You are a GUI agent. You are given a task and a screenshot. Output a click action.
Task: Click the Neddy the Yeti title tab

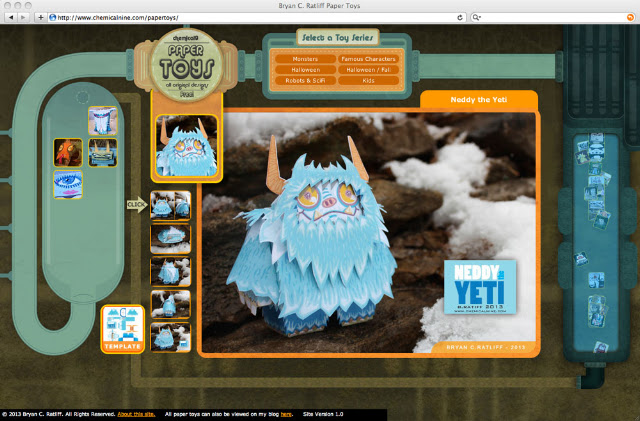coord(479,100)
